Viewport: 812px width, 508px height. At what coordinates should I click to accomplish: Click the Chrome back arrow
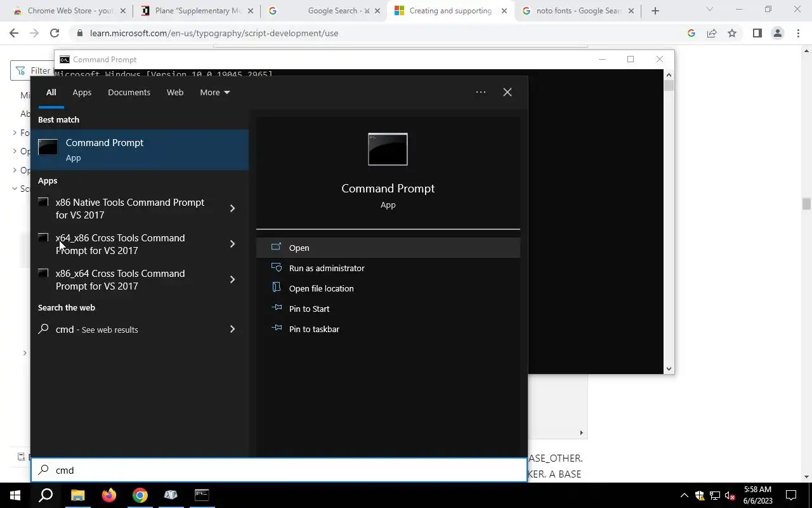tap(14, 33)
